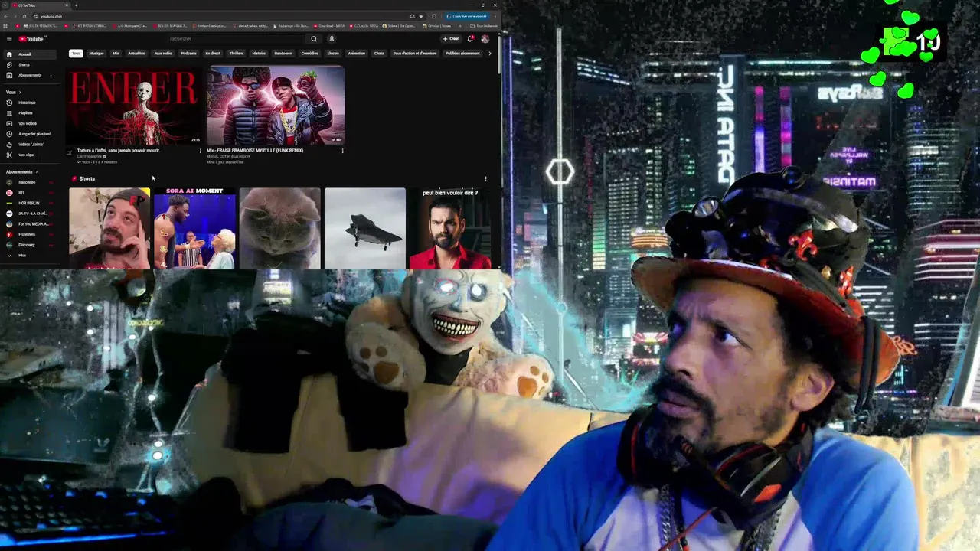
Task: Select the En direct filter chip
Action: coord(213,54)
